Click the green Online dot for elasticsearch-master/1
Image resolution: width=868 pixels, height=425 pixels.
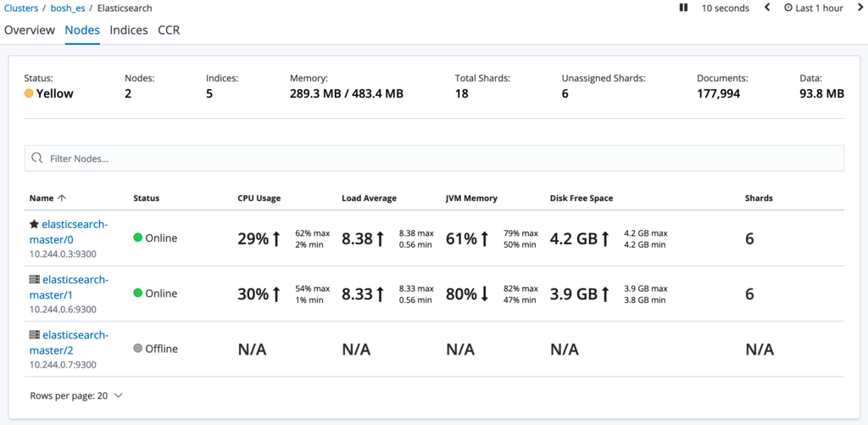pos(138,294)
